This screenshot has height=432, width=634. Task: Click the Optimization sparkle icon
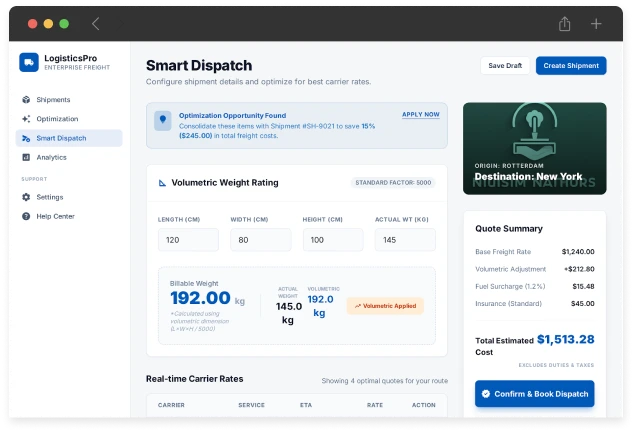coord(26,119)
